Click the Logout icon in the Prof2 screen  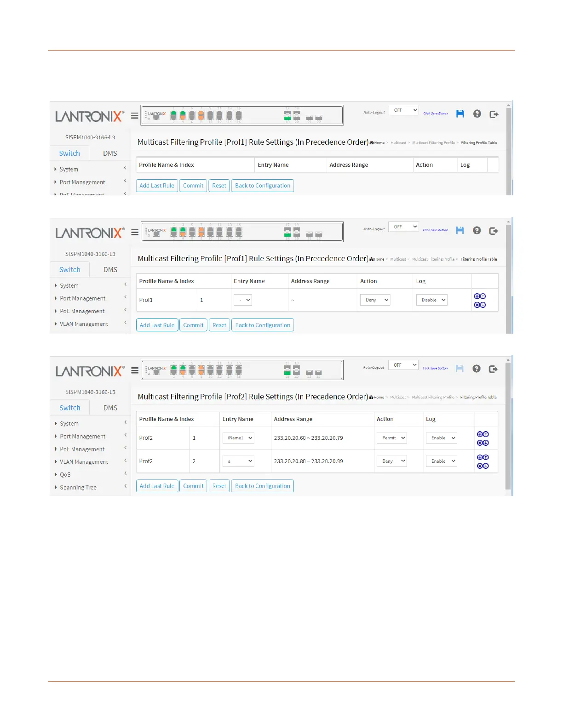point(493,369)
